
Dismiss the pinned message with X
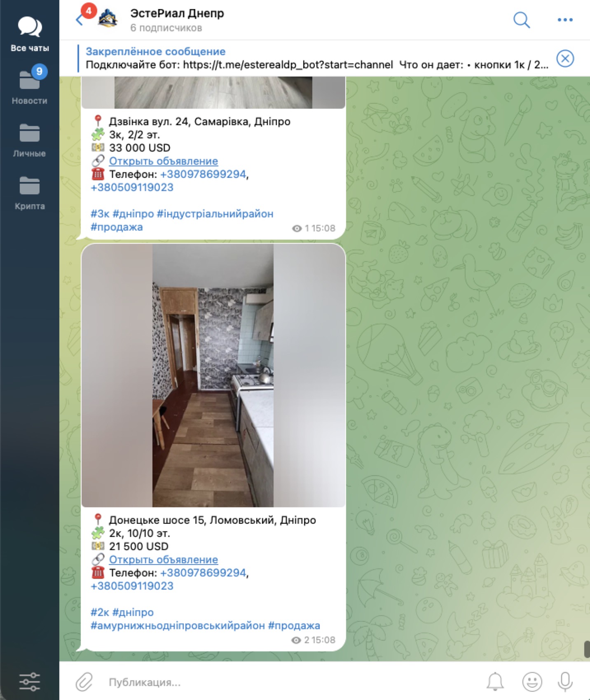(565, 58)
